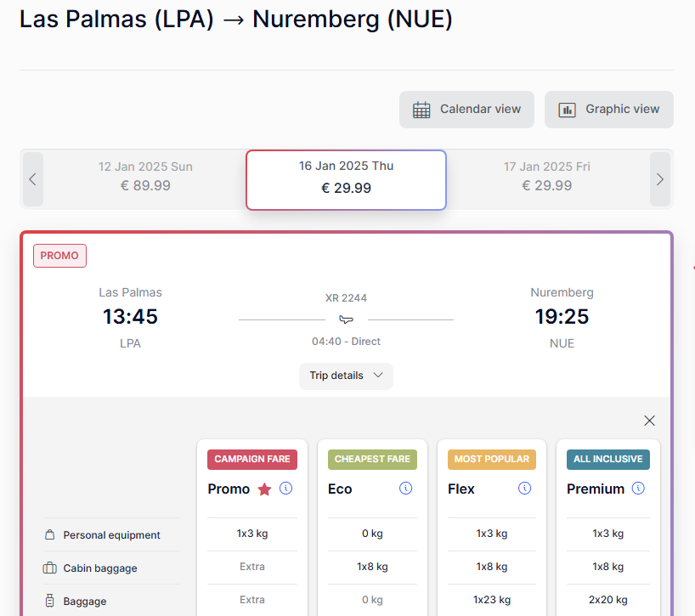Choose the Campaign Fare Promo card
Viewport: 695px width, 616px height.
252,528
